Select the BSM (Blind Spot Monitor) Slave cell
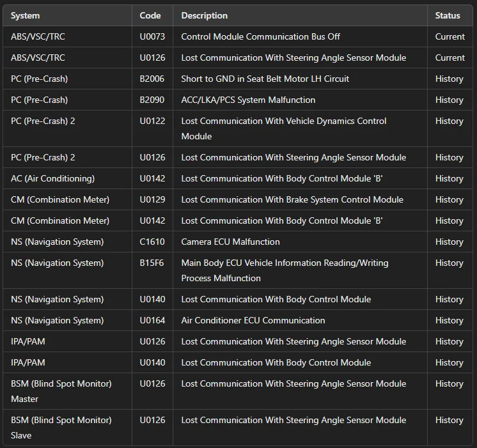This screenshot has height=448, width=477. [x=61, y=428]
